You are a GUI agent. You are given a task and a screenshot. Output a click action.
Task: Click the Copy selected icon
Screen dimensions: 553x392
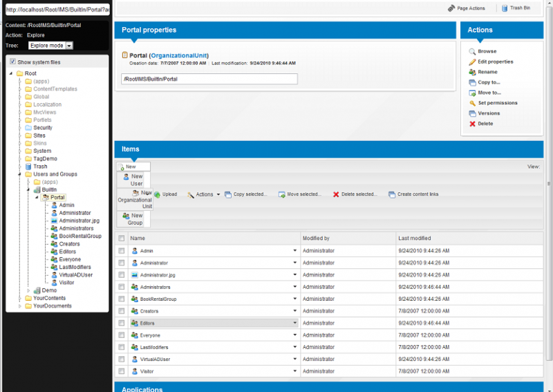[x=228, y=194]
